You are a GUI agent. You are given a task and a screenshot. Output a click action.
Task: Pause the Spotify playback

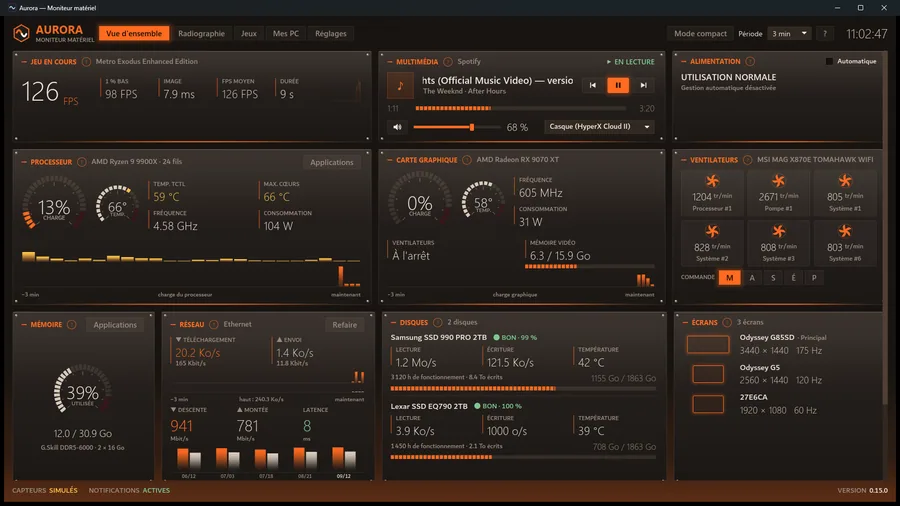(618, 85)
